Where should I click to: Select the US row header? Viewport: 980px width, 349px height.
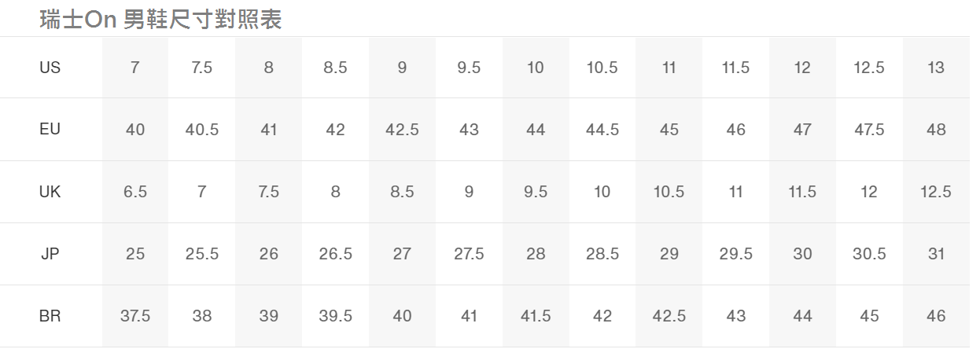click(x=50, y=68)
